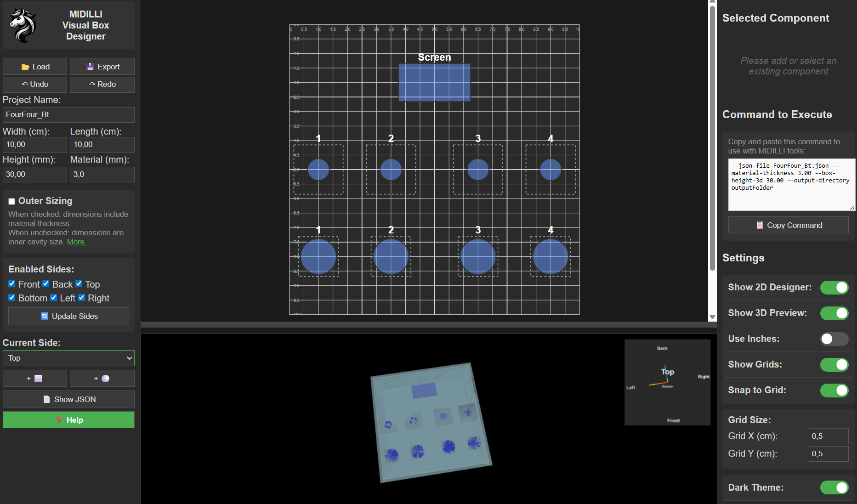The height and width of the screenshot is (504, 857).
Task: Click the 2D designer vertical scrollbar
Action: coord(712,138)
